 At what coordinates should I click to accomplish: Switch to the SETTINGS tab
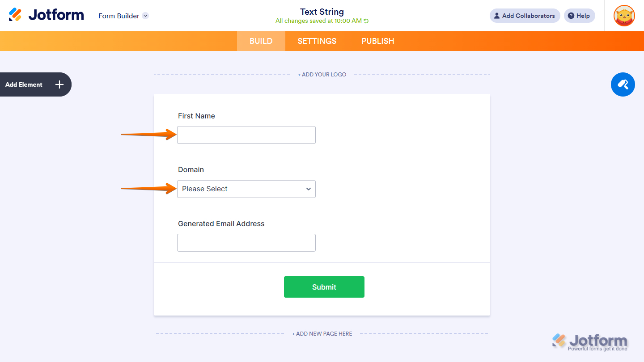point(317,41)
